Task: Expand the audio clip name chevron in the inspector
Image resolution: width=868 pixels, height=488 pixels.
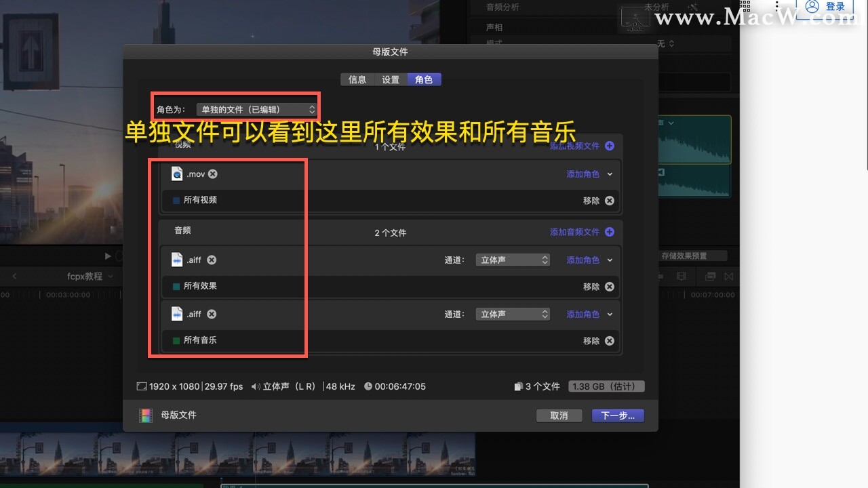Action: tap(671, 123)
